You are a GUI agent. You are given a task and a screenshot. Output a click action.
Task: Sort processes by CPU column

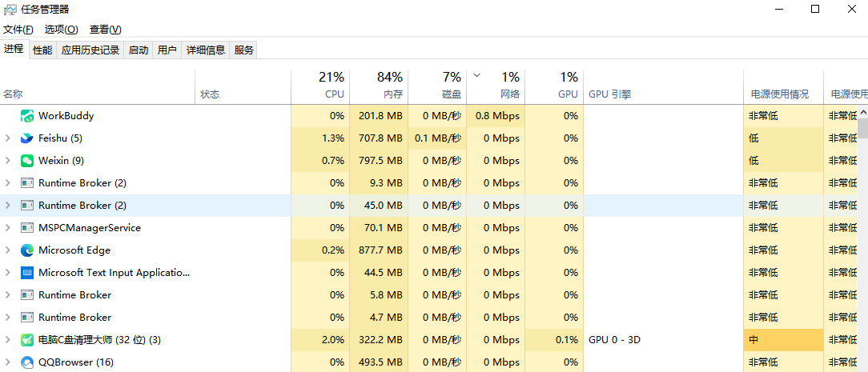click(320, 86)
